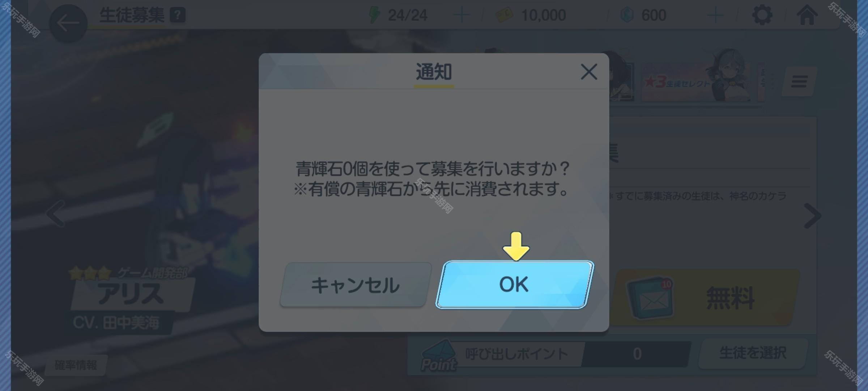Image resolution: width=868 pixels, height=391 pixels.
Task: Show previous banner with left chevron
Action: coord(55,214)
